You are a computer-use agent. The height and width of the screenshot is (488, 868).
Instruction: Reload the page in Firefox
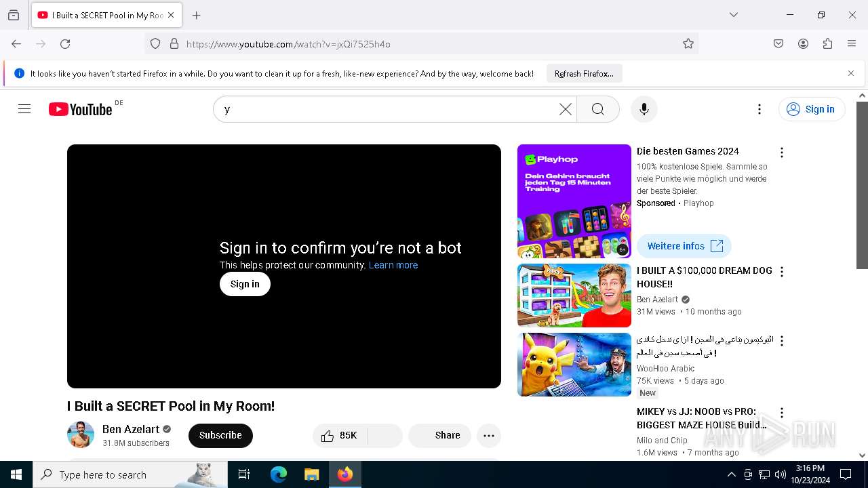coord(65,44)
